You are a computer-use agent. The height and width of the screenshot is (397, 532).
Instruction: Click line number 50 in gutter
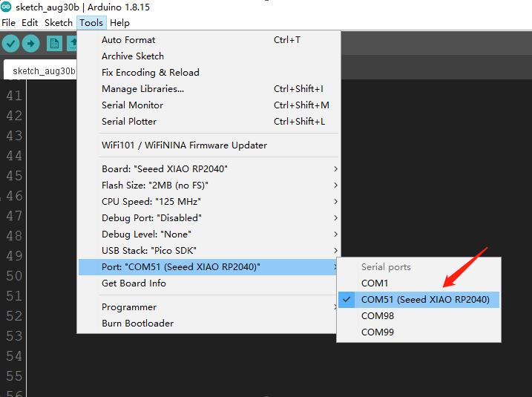pos(14,275)
